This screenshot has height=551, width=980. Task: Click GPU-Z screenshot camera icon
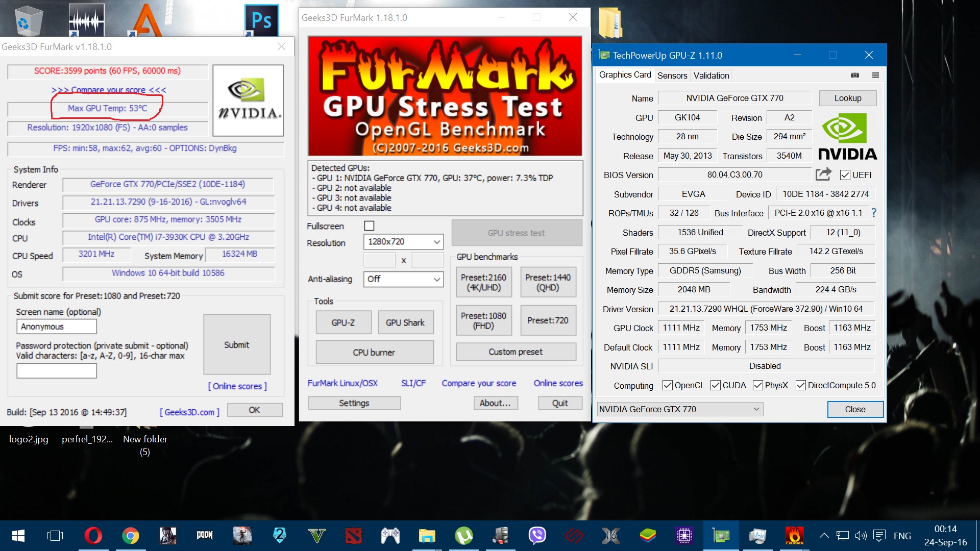pyautogui.click(x=855, y=75)
